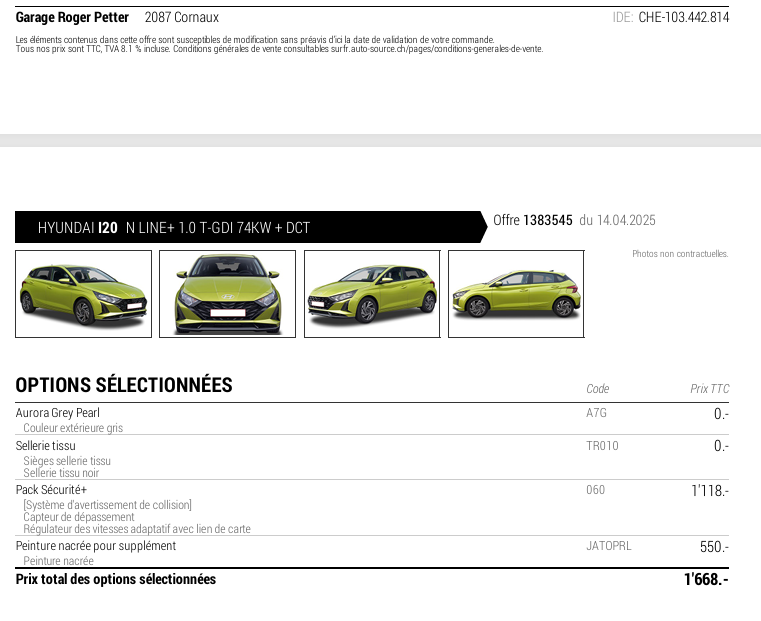Click the 2087 Cornaux address text

[x=182, y=17]
